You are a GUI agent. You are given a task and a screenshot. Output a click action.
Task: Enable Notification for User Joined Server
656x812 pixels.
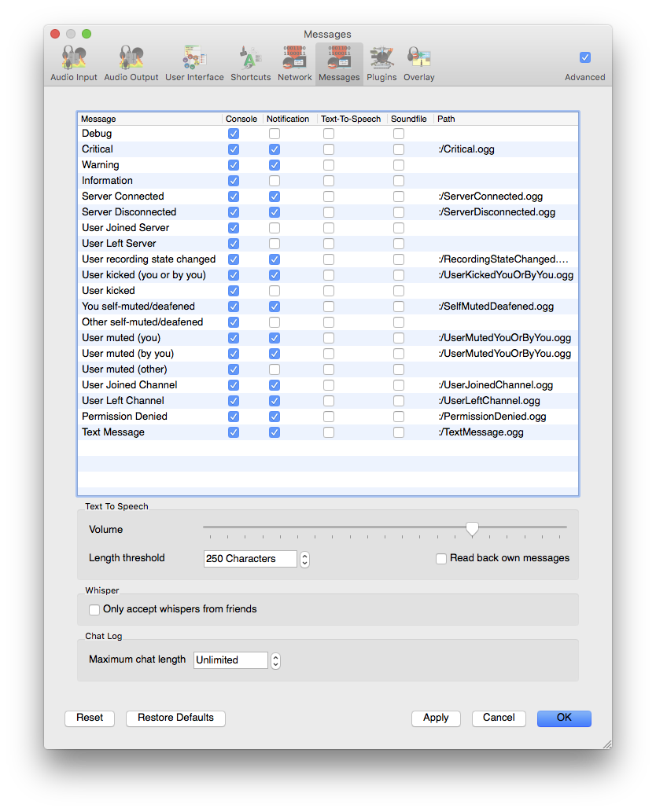coord(275,228)
